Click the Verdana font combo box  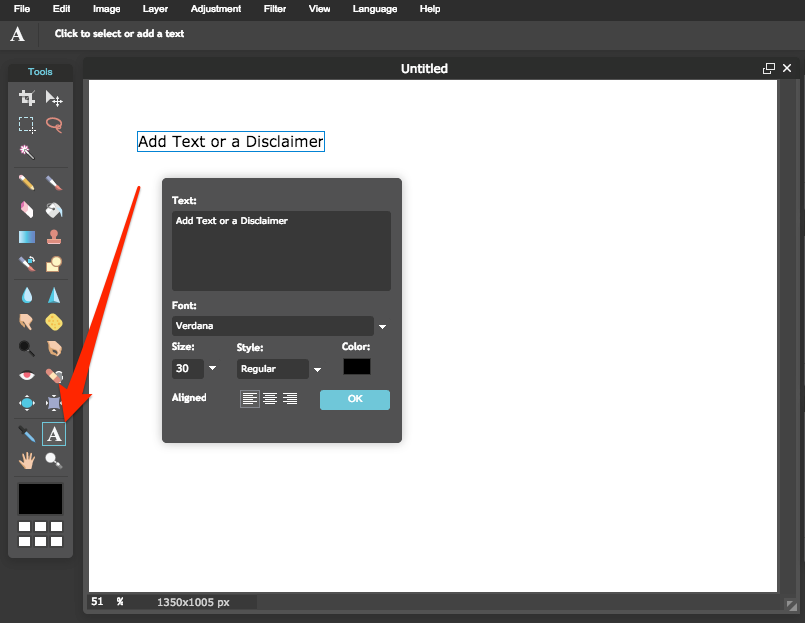[273, 326]
